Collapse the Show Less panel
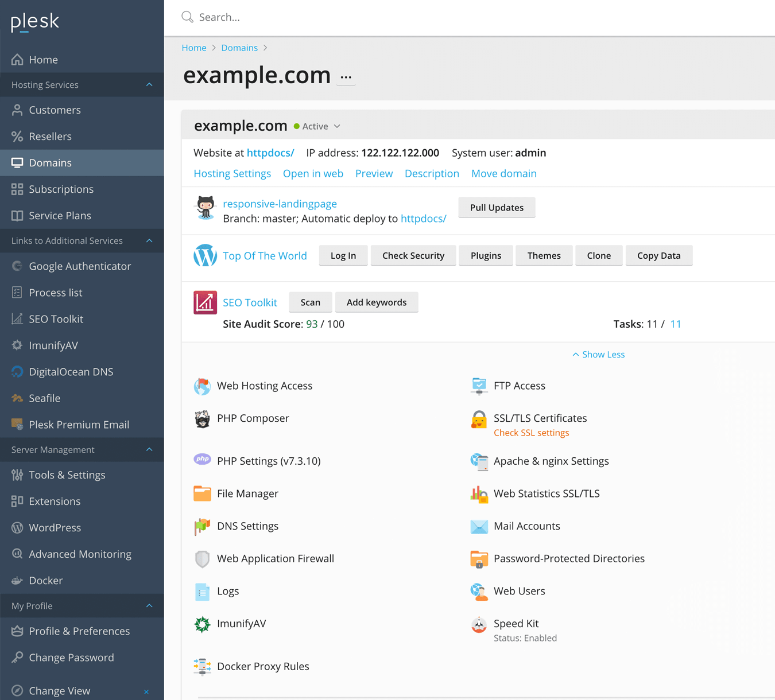 [598, 354]
